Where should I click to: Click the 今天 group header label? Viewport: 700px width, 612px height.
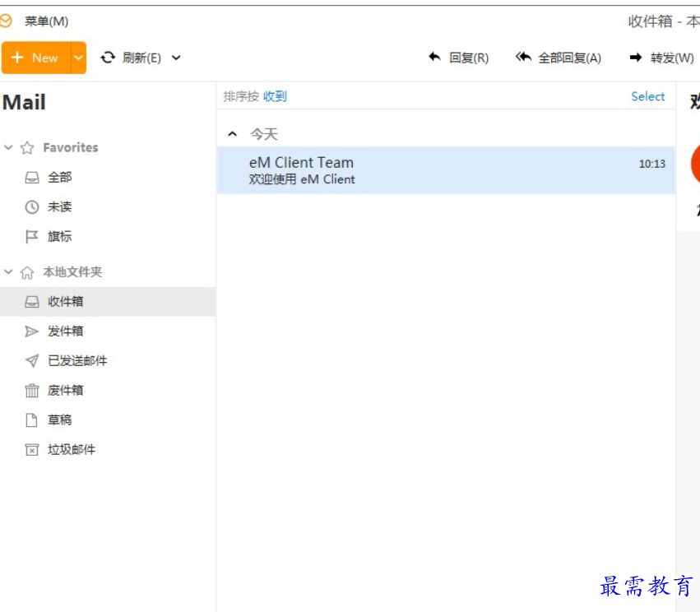click(264, 134)
